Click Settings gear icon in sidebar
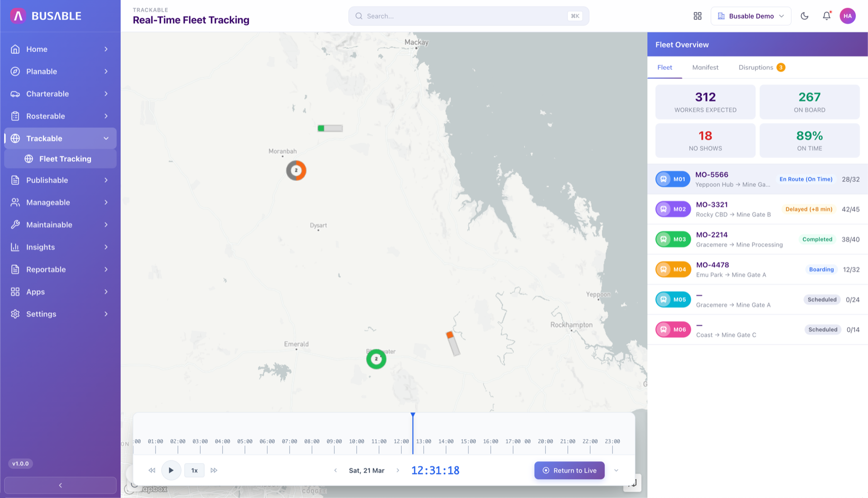Screen dimensions: 868x498 pos(15,314)
